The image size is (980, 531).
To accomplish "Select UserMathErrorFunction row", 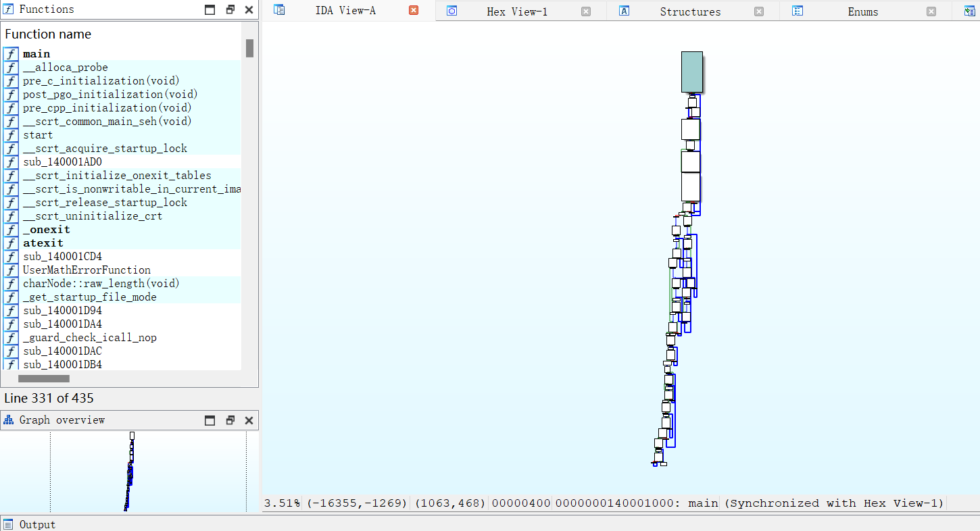I will pos(122,270).
